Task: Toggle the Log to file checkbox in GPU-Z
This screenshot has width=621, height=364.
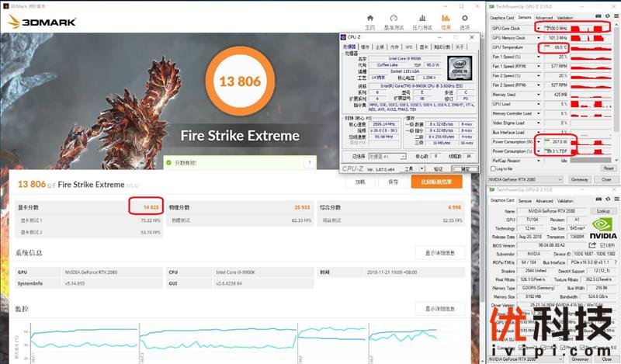Action: point(493,168)
